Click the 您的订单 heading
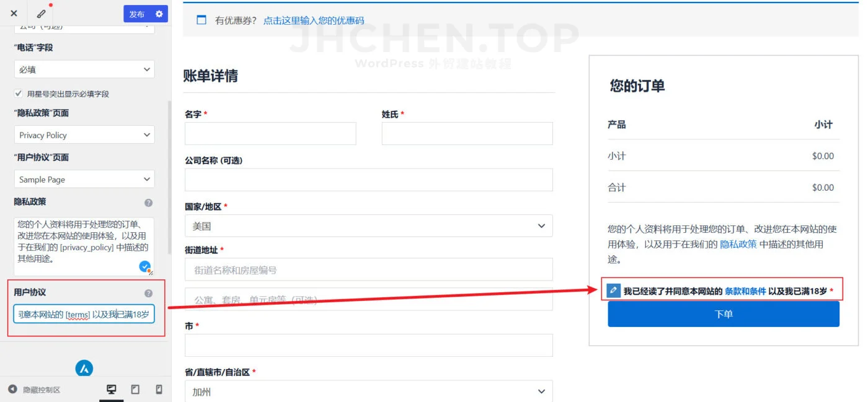868x402 pixels. (637, 86)
